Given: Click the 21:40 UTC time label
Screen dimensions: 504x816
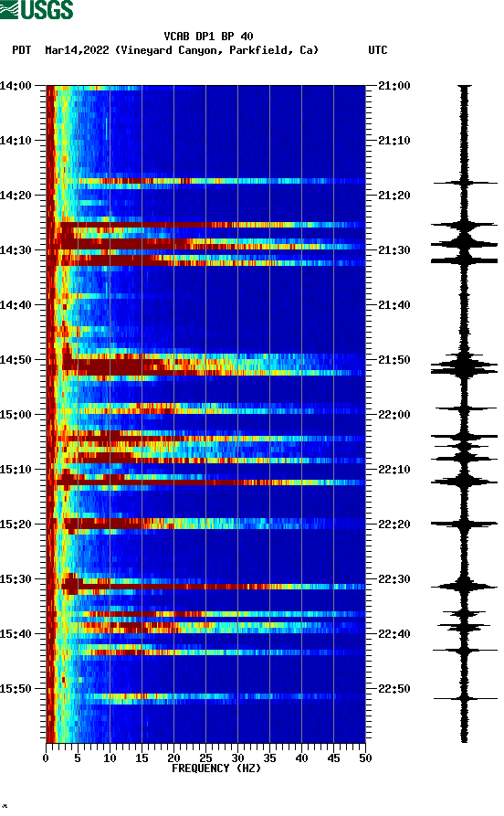Looking at the screenshot, I should coord(394,305).
